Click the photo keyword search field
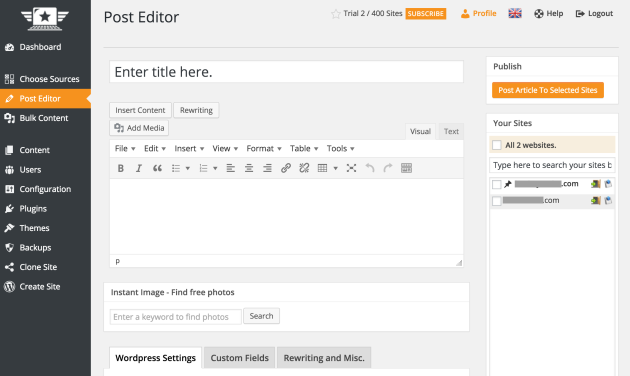Screen dimensions: 630x376 click(x=176, y=317)
